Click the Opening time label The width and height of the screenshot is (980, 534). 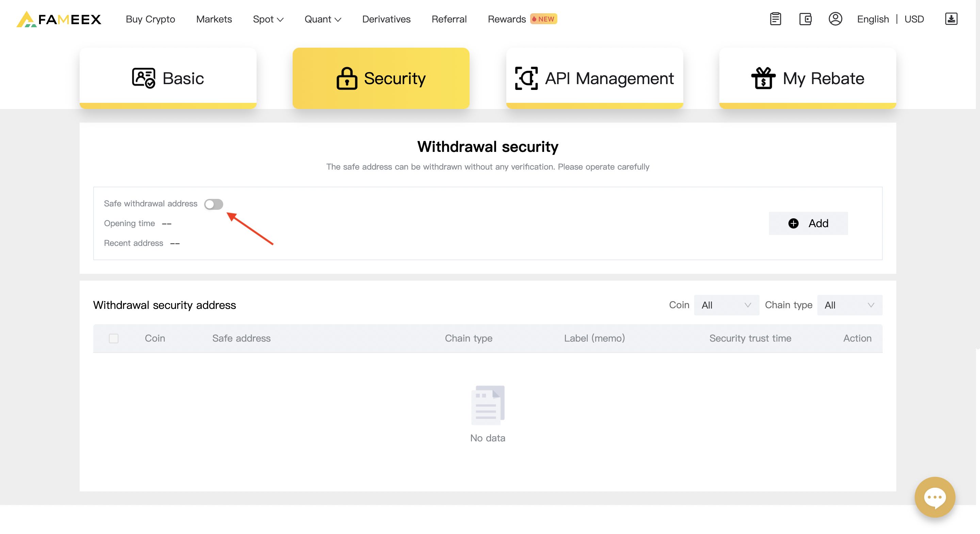point(129,223)
